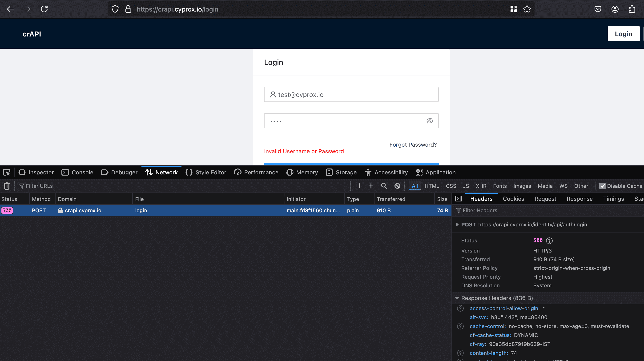
Task: Filter requests by Images
Action: click(x=522, y=186)
